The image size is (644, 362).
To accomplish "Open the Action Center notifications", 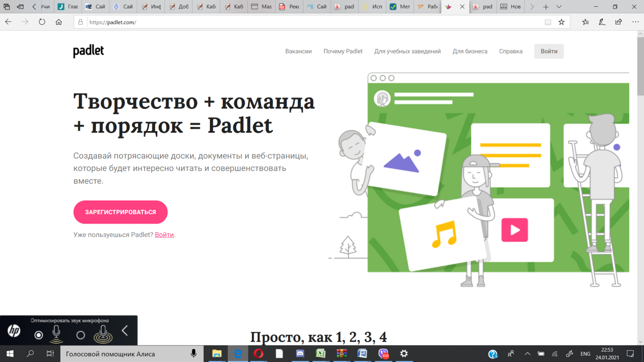I will tap(631, 354).
